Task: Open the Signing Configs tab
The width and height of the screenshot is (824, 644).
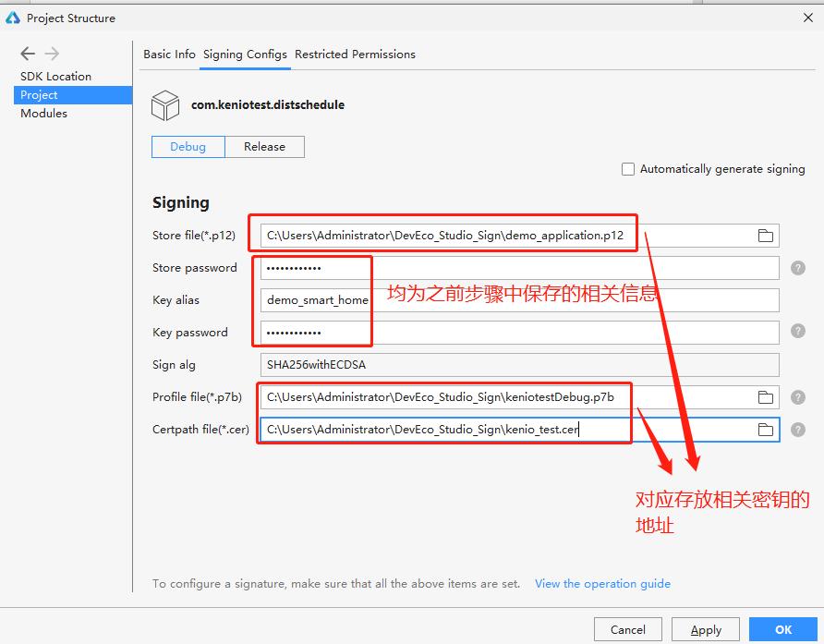Action: (x=245, y=55)
